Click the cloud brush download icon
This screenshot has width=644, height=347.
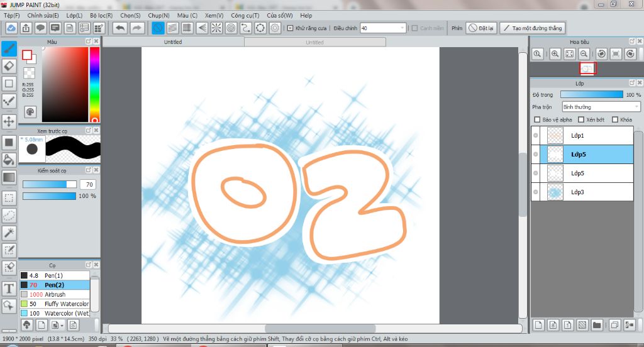(26, 325)
